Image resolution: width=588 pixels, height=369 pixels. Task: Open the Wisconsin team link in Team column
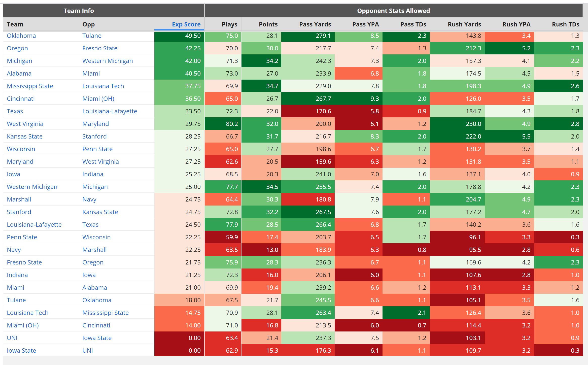pos(21,149)
